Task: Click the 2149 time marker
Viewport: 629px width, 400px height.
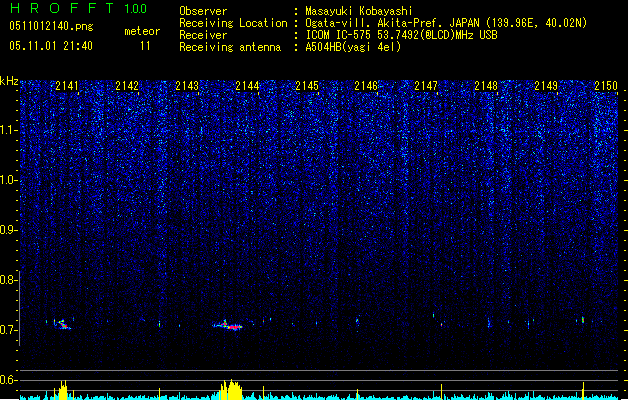Action: (x=546, y=86)
